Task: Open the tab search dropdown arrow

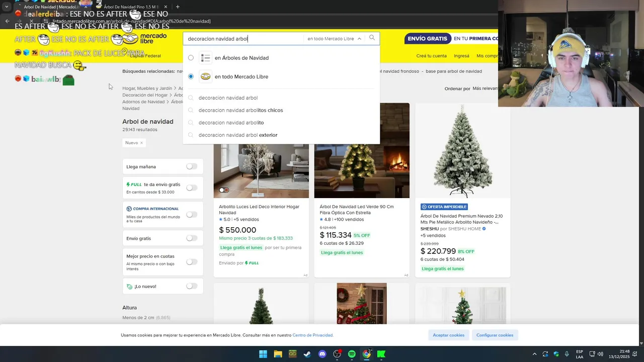Action: pos(6,7)
